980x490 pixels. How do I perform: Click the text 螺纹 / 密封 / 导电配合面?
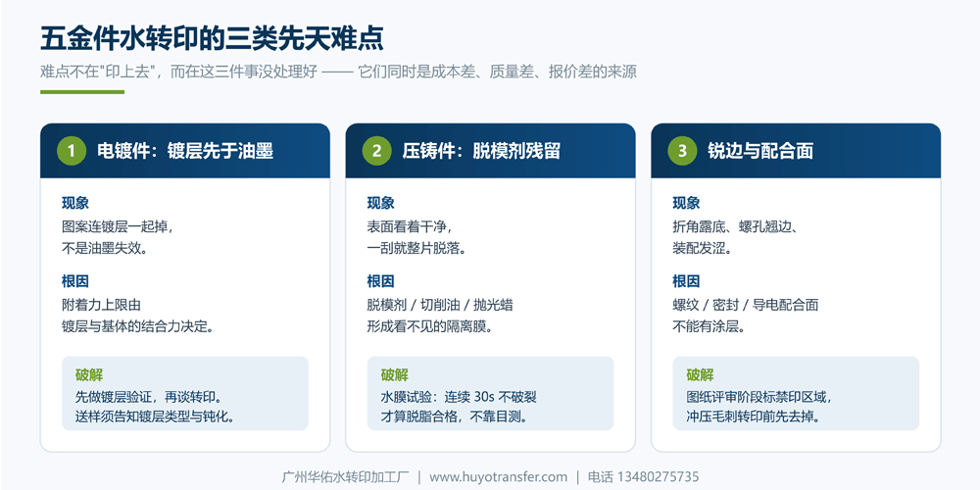[746, 305]
